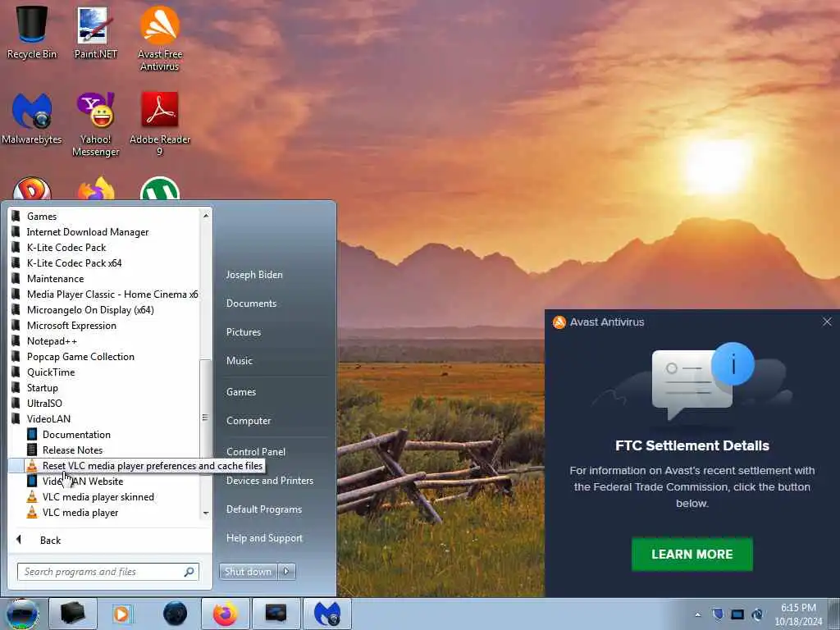Open the Recycle Bin desktop icon
This screenshot has width=840, height=630.
click(32, 32)
